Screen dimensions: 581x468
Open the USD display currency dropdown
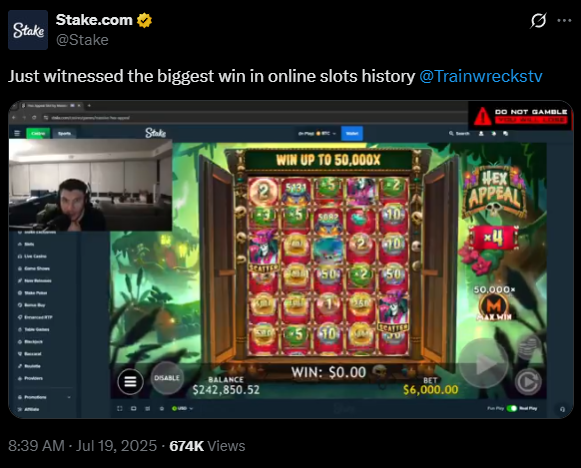point(182,408)
